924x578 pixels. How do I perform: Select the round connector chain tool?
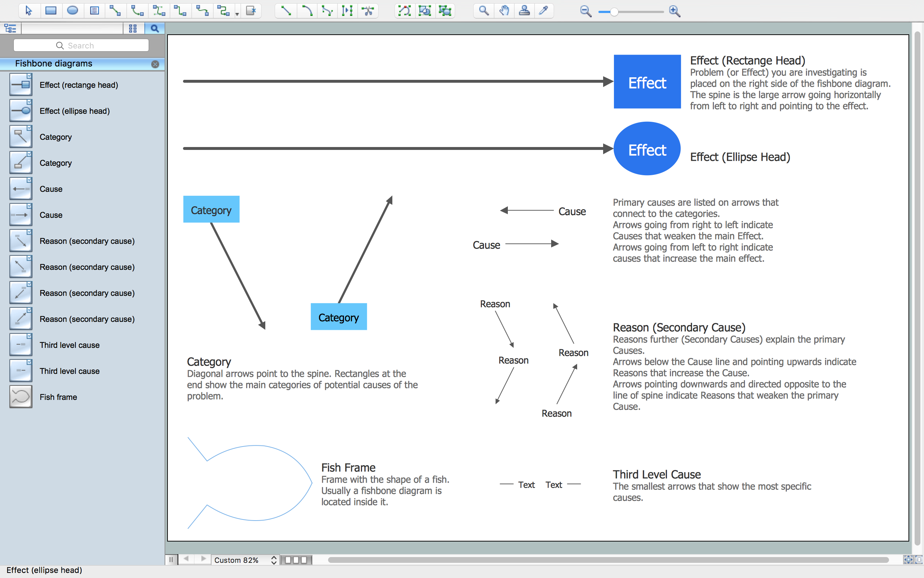point(223,11)
